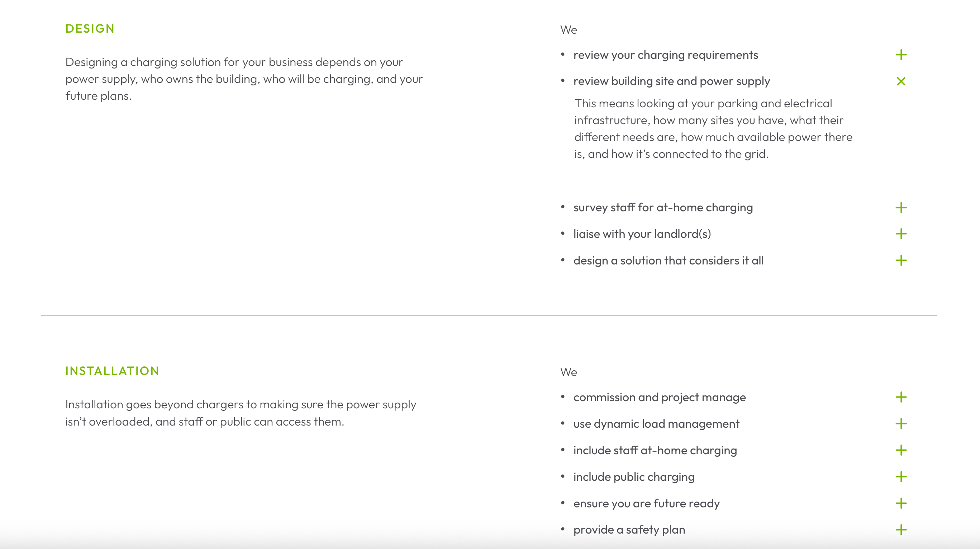This screenshot has height=549, width=980.
Task: Click plus icon beside 'survey staff for at-home charging'
Action: [x=901, y=207]
